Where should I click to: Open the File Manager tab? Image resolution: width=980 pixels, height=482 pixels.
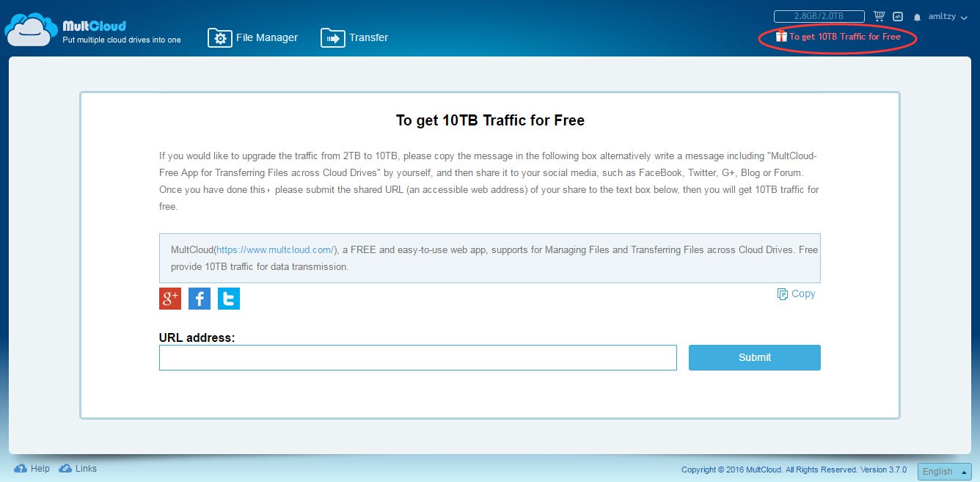pyautogui.click(x=253, y=37)
